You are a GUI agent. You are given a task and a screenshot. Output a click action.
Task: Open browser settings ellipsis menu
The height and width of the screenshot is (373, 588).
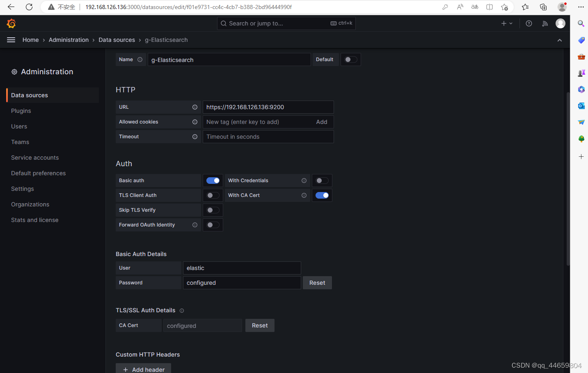[x=581, y=7]
